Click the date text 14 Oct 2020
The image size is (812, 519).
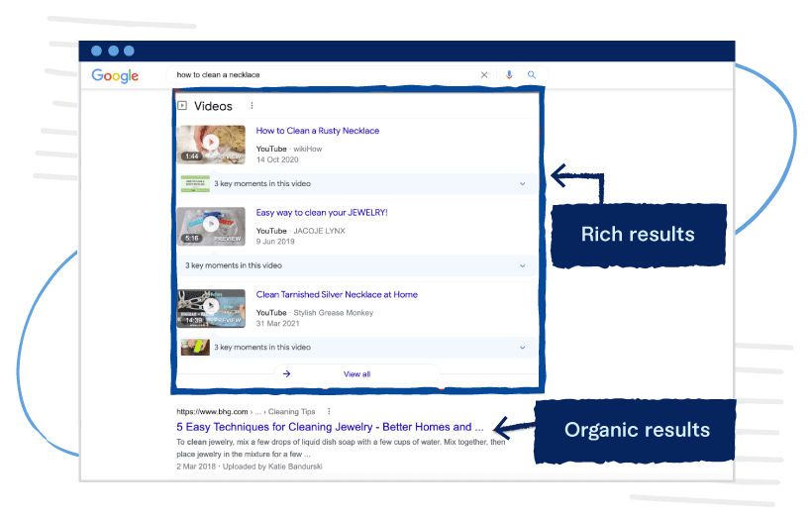[277, 159]
